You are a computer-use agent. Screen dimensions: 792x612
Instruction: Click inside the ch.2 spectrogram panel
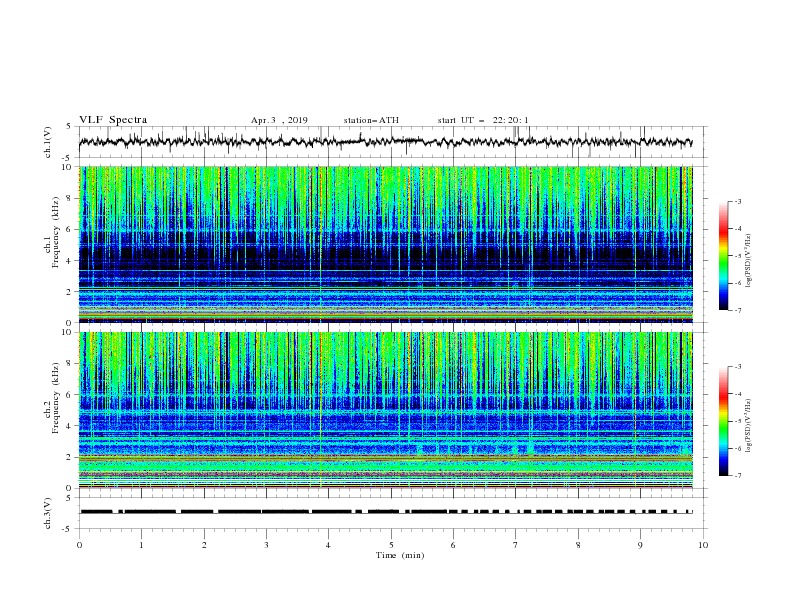click(x=385, y=410)
